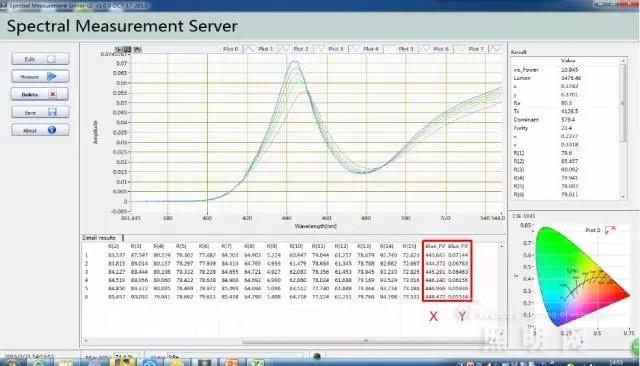Screen dimensions: 640x366
Task: Select the graph zoom tool icon
Action: pos(127,49)
